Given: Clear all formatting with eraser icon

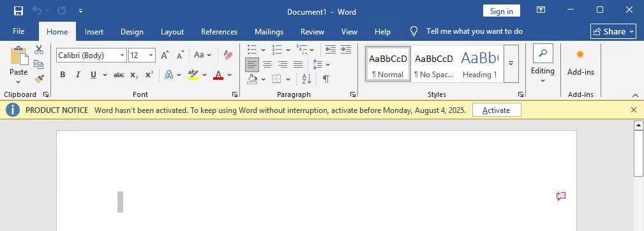Looking at the screenshot, I should click(228, 55).
